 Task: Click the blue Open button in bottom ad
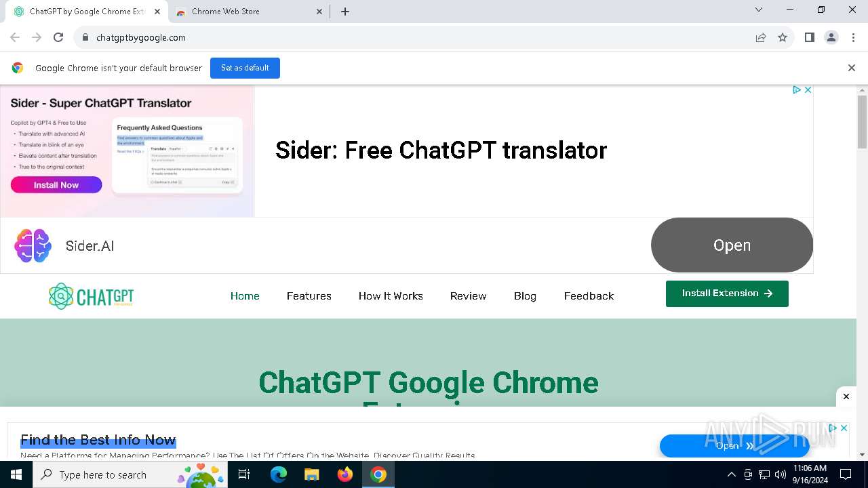pos(734,446)
